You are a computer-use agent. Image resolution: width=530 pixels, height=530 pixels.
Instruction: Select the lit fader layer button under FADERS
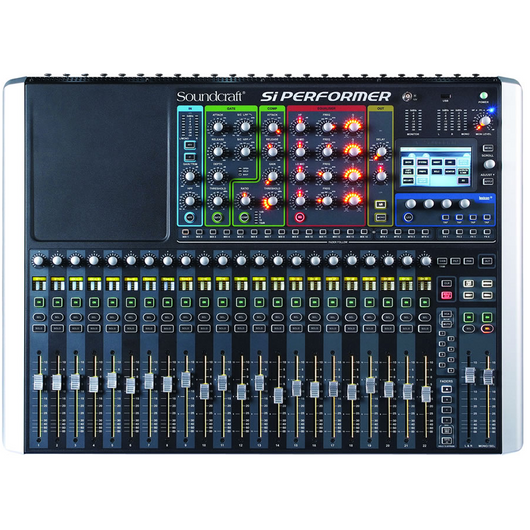[447, 389]
